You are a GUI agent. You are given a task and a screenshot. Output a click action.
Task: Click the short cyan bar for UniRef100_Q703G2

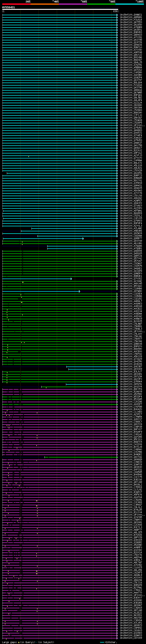click(37, 278)
